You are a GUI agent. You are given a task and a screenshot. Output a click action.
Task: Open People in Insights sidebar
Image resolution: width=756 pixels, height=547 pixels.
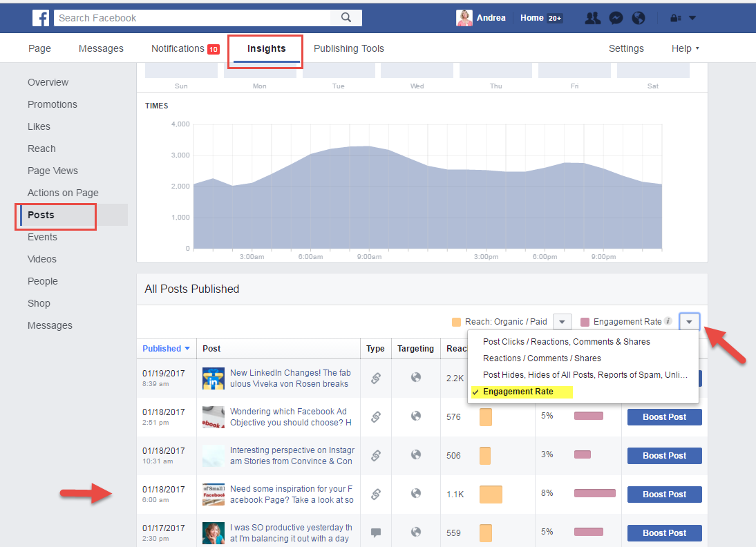coord(42,282)
